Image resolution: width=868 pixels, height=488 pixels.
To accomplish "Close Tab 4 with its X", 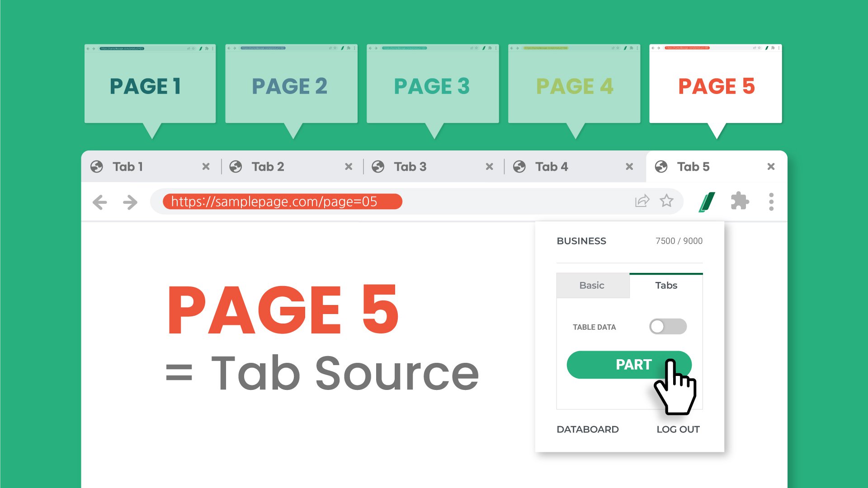I will click(x=629, y=167).
